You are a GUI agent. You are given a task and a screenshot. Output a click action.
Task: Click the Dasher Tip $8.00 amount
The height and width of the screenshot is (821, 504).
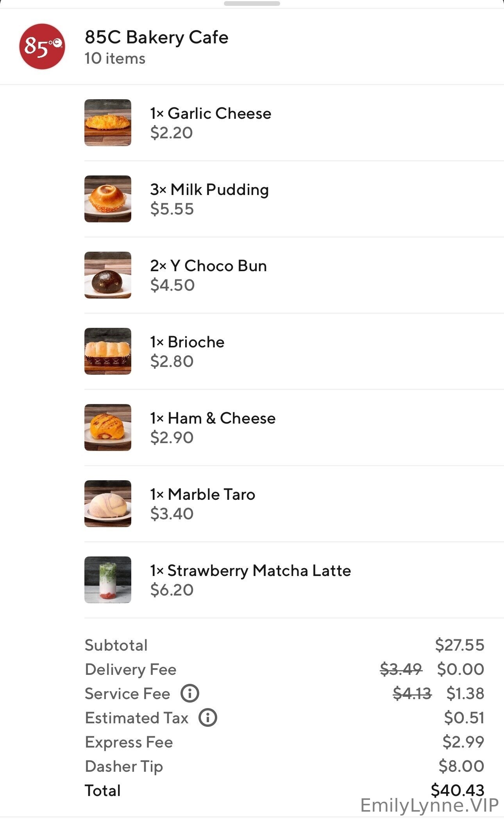[x=461, y=766]
